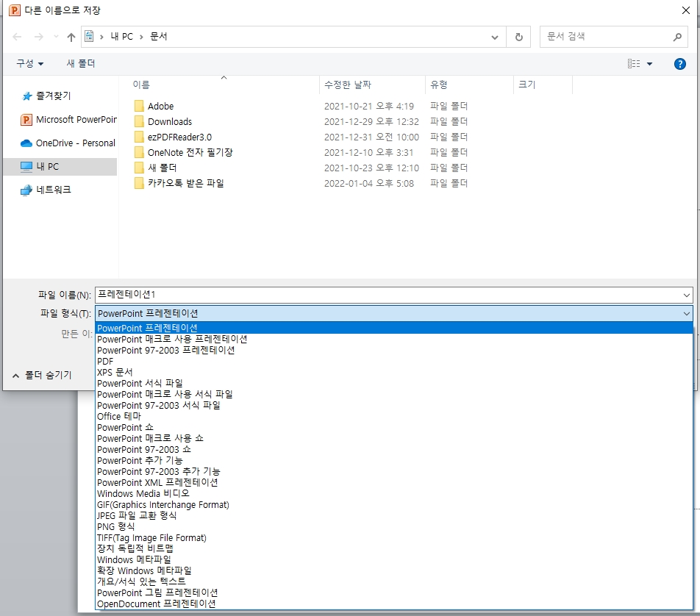Choose PowerPoint 프레젠테이션 format

coord(394,328)
